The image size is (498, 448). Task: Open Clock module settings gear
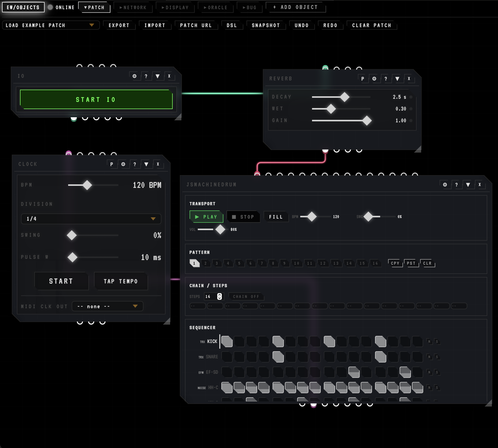tap(123, 164)
